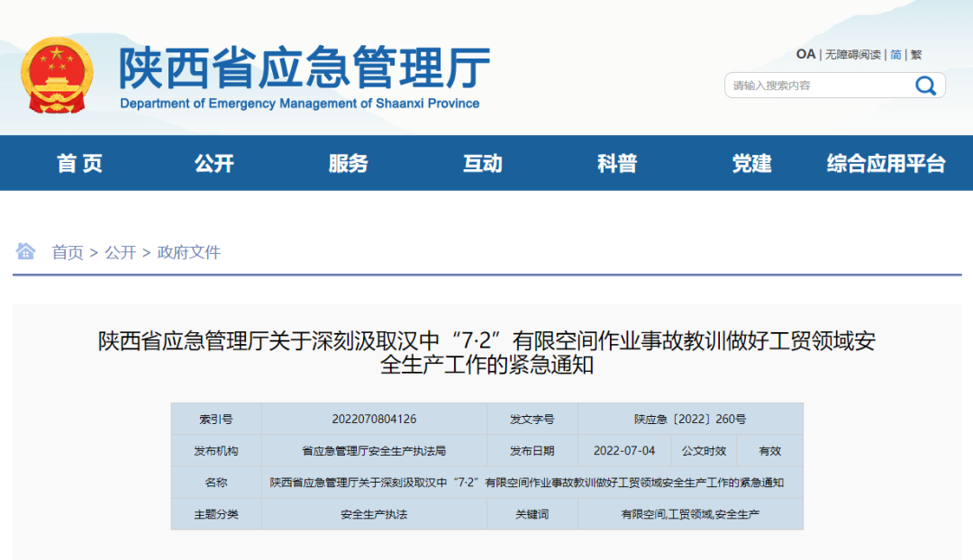Click the search magnifier icon

(x=925, y=85)
